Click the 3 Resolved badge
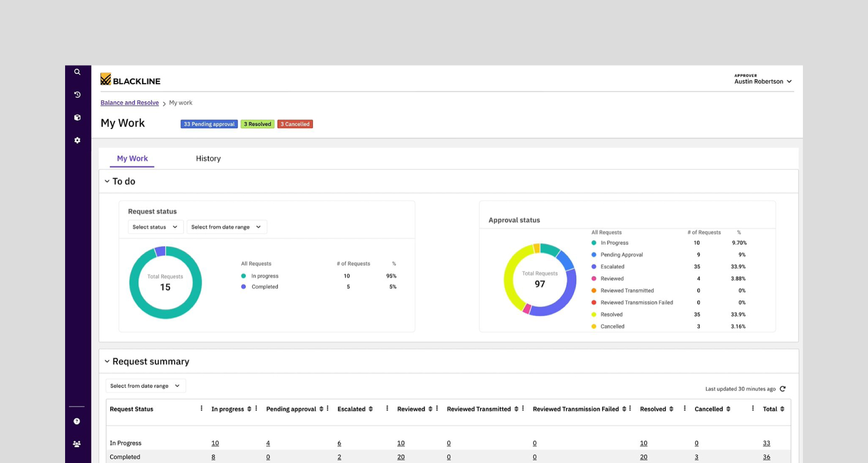The width and height of the screenshot is (868, 463). pos(257,124)
